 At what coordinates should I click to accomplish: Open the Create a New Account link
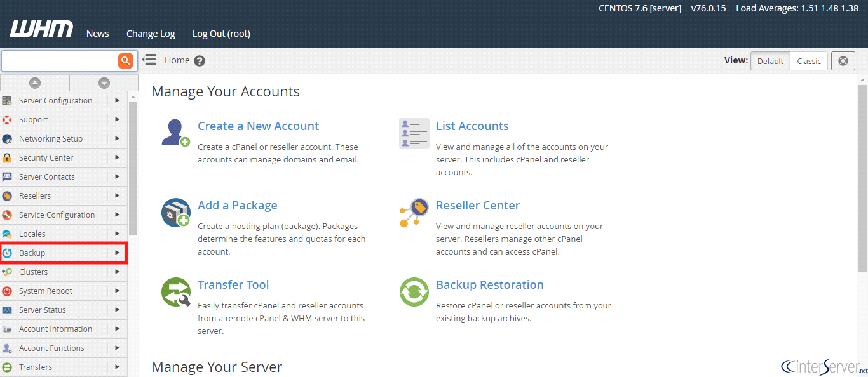[258, 126]
